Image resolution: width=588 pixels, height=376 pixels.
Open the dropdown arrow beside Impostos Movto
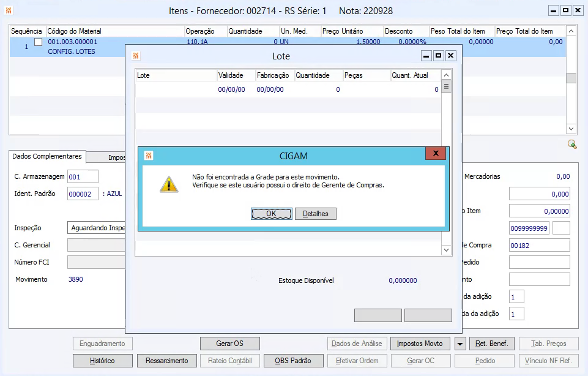tap(460, 344)
